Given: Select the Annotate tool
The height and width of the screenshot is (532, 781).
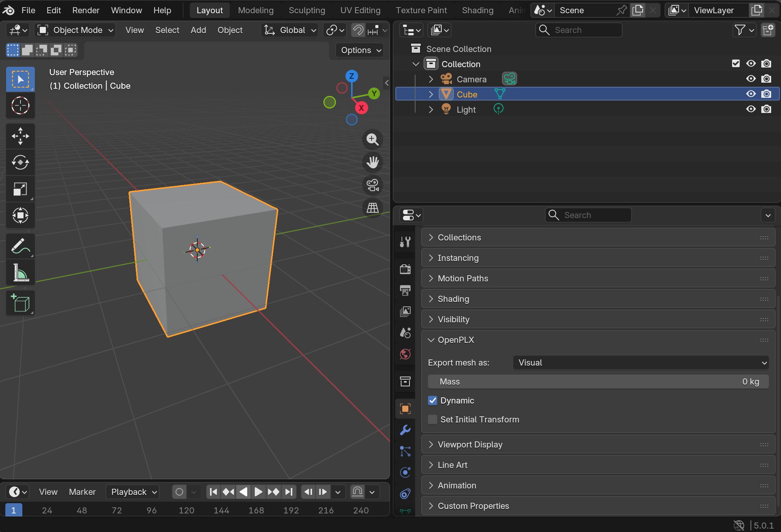Looking at the screenshot, I should 20,246.
